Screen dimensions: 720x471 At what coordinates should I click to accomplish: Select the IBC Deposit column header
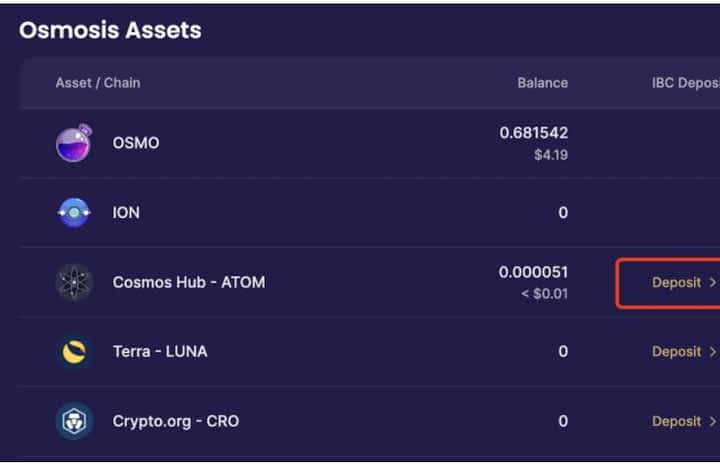686,83
